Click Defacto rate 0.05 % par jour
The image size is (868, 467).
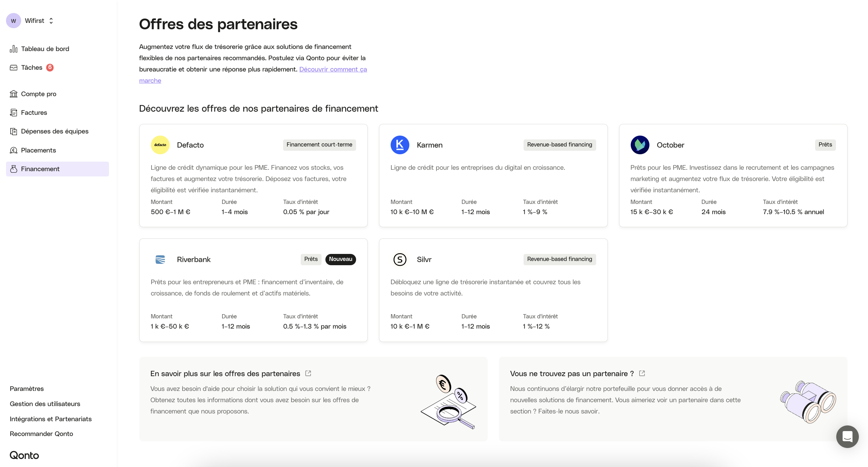coord(306,212)
